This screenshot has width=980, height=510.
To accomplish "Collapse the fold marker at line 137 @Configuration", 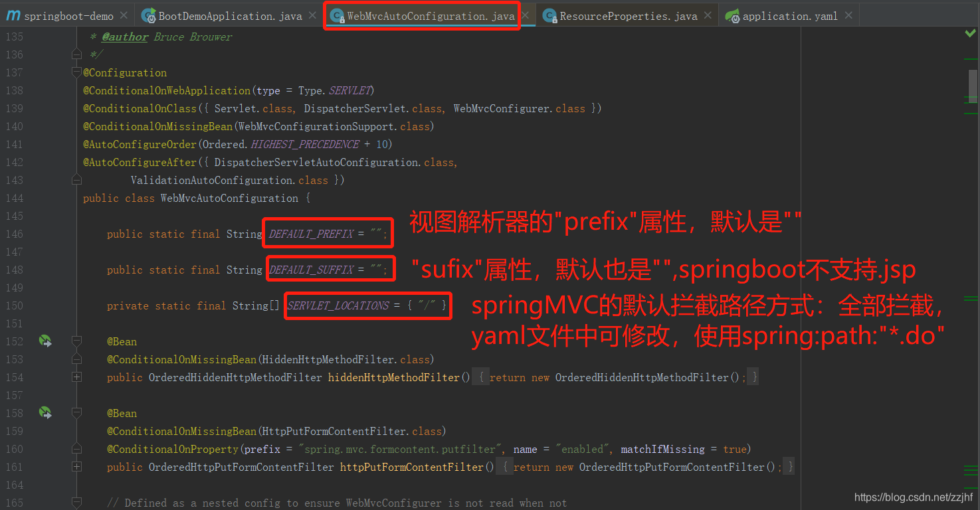I will (x=76, y=72).
